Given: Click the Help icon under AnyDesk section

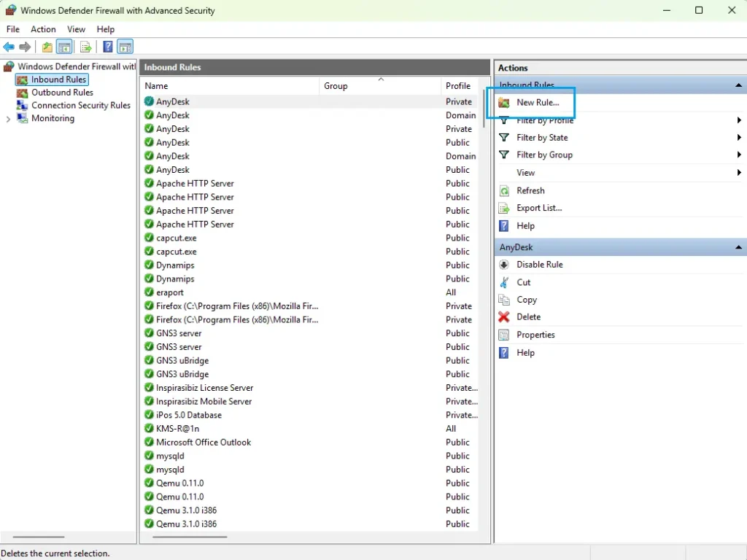Looking at the screenshot, I should pos(504,353).
